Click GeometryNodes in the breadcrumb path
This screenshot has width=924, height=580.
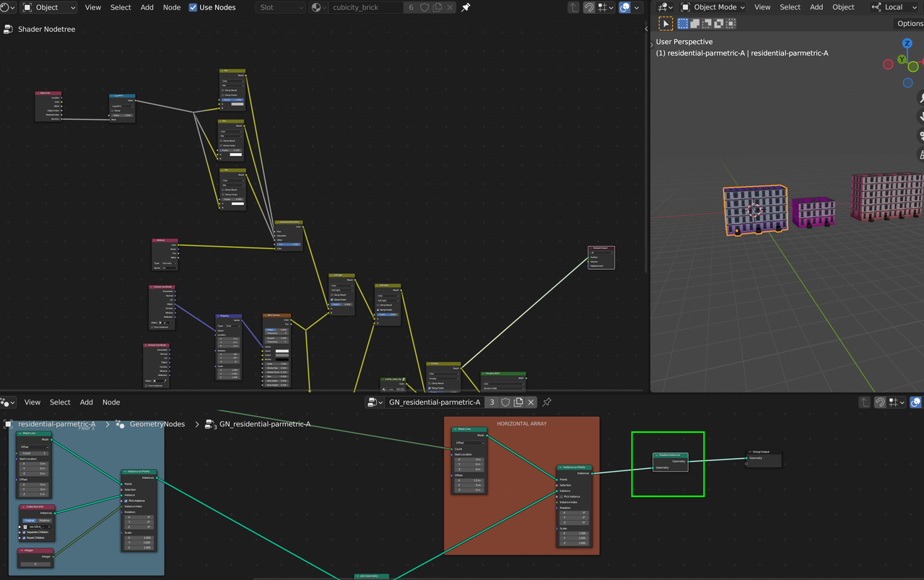(157, 424)
